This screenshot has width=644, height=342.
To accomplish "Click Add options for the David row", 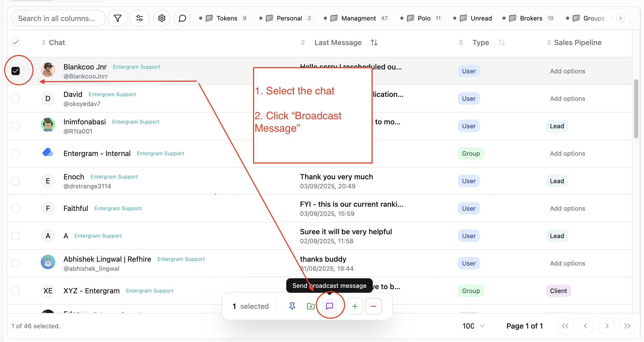I will tap(567, 98).
